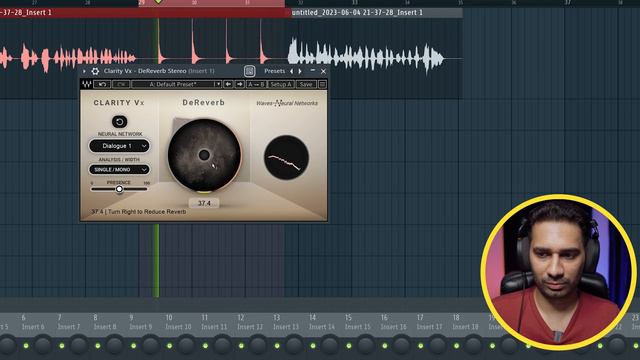Toggle the mute LED of Insert 6

pyautogui.click(x=26, y=346)
